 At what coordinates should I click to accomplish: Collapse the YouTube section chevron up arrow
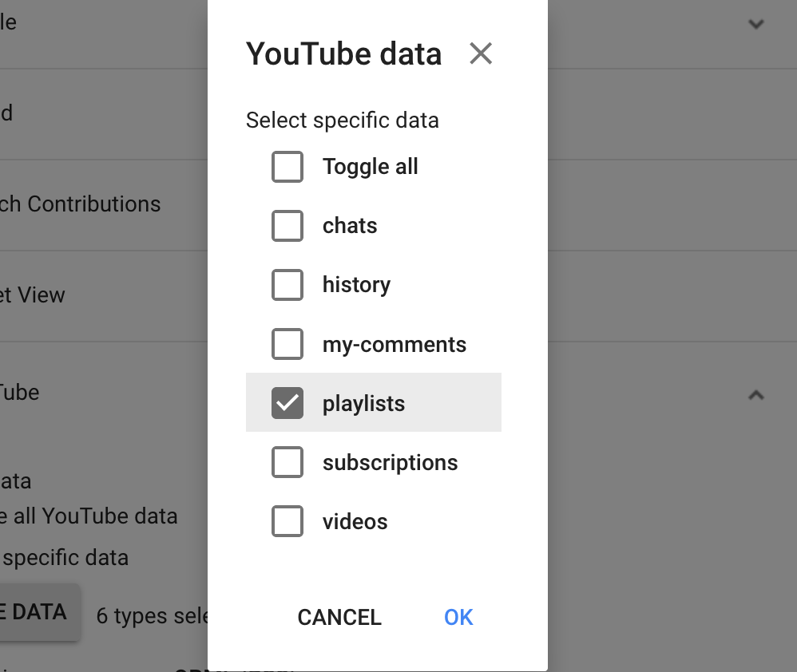[x=756, y=395]
